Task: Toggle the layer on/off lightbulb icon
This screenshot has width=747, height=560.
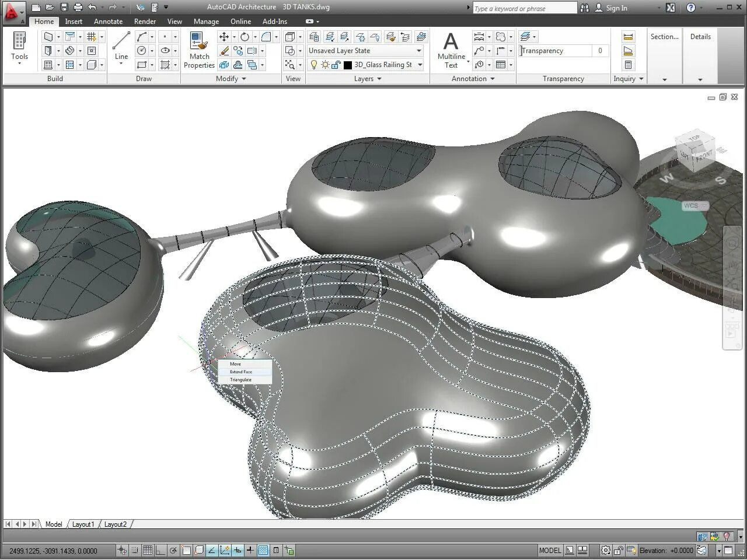Action: [314, 65]
